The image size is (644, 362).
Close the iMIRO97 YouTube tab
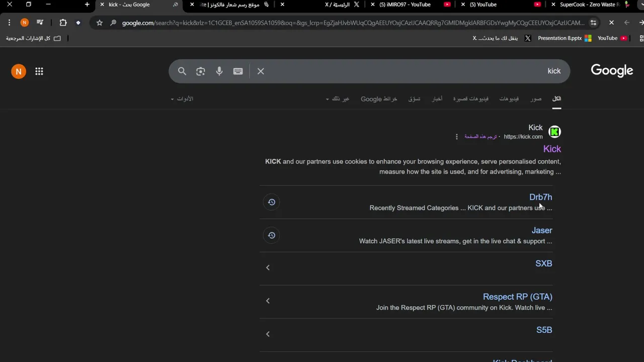[373, 5]
